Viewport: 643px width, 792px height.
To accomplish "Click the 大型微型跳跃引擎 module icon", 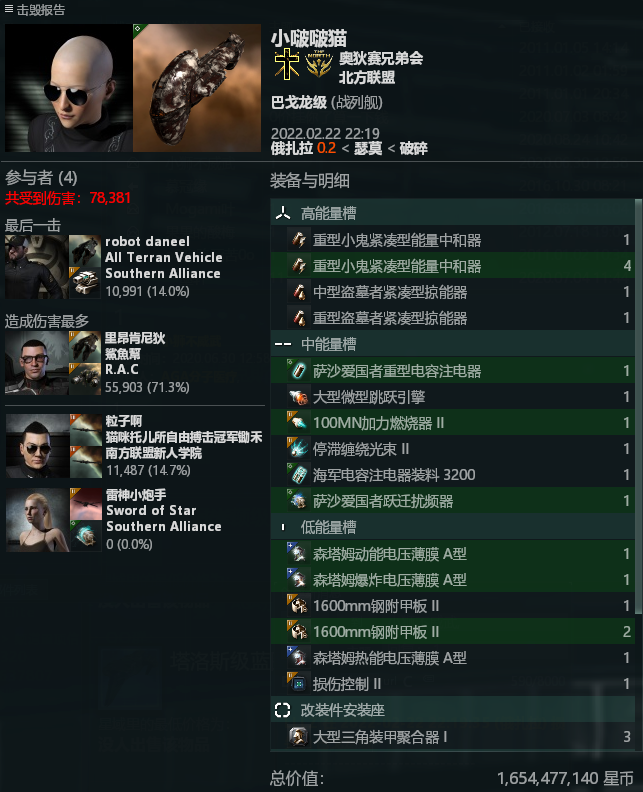I will pyautogui.click(x=298, y=398).
